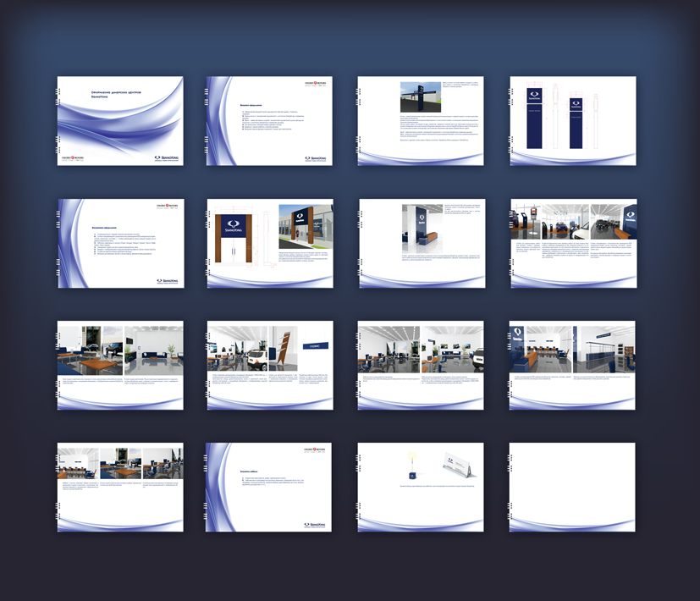Click the SsangYong sign in the wooden portal drawing
Image resolution: width=700 pixels, height=601 pixels.
(233, 224)
